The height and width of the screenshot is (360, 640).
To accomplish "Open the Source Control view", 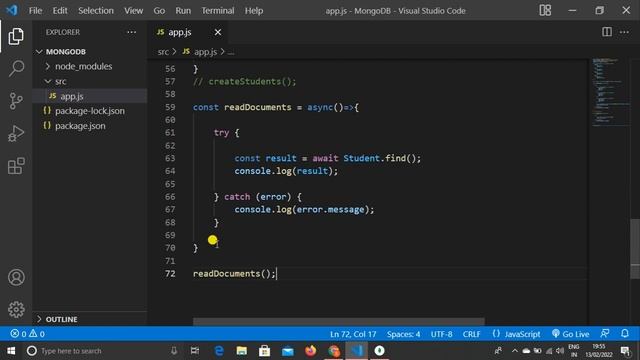I will point(16,101).
